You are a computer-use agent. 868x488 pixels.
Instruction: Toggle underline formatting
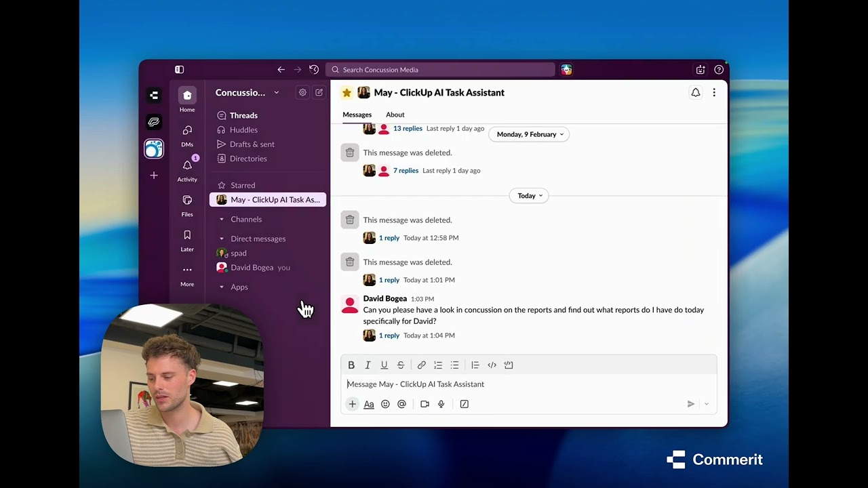(384, 365)
